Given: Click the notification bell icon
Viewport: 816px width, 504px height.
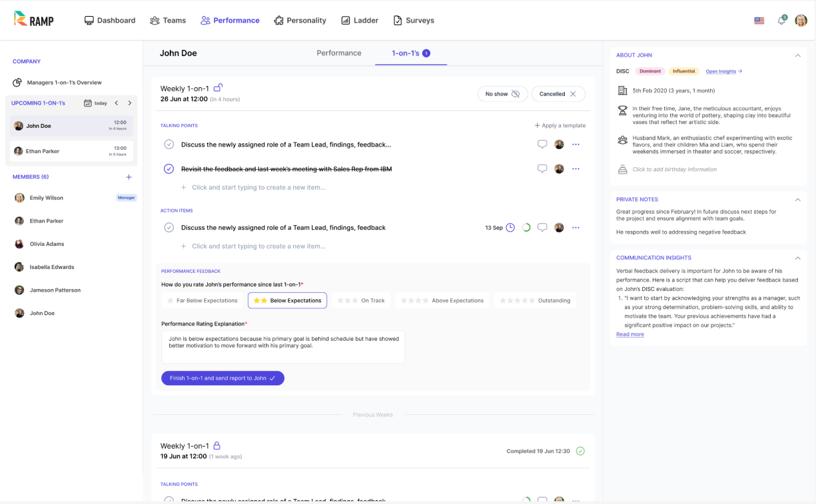Looking at the screenshot, I should coord(781,21).
